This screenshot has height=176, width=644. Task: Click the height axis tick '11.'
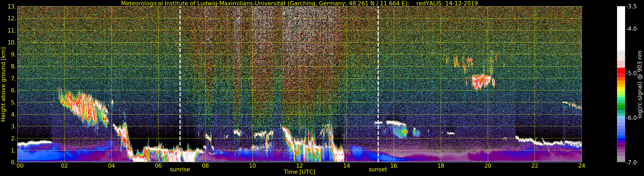click(x=12, y=31)
